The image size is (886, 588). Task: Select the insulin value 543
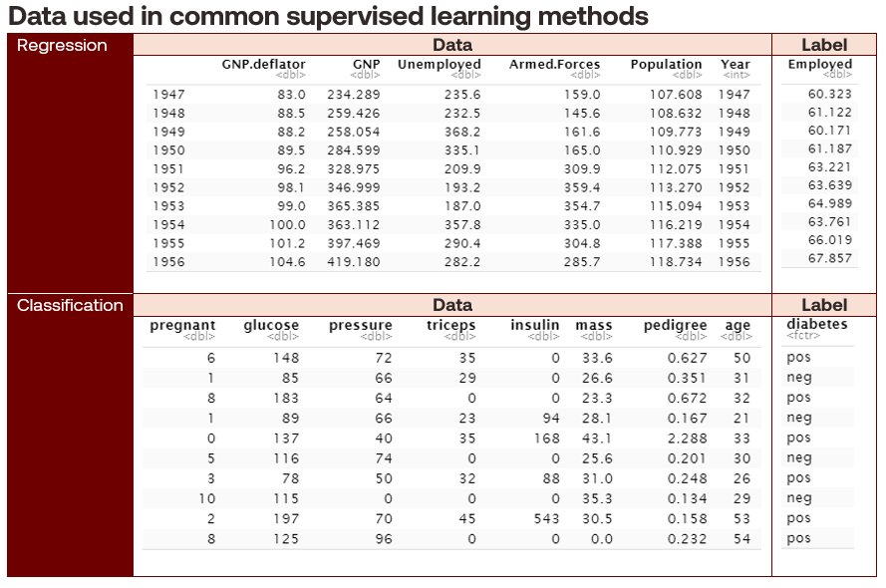coord(547,518)
